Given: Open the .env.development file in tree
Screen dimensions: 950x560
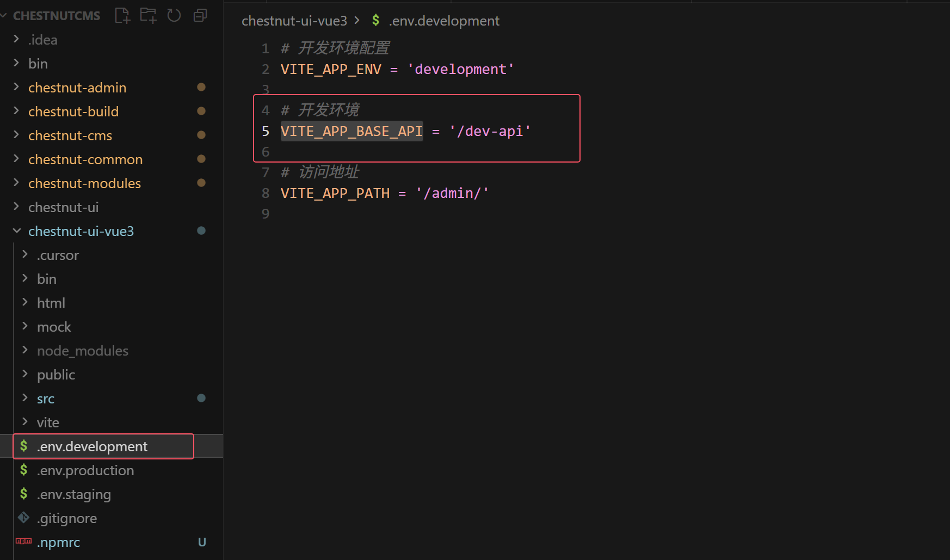Looking at the screenshot, I should click(x=92, y=447).
